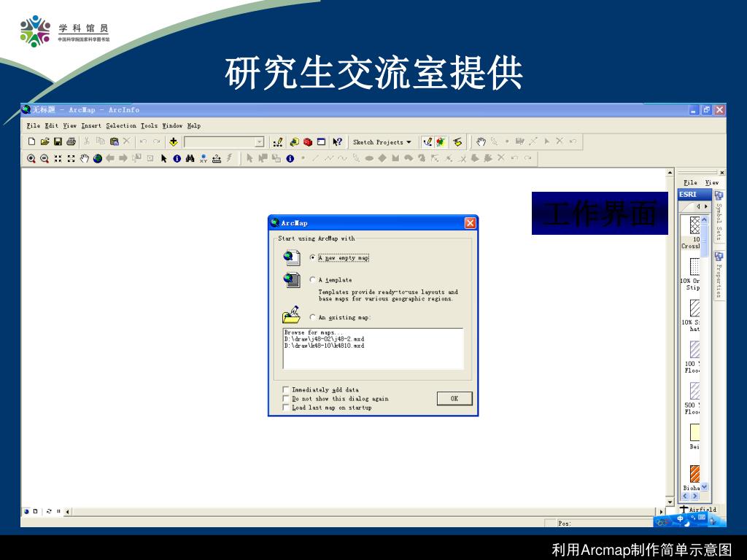Pick the orange Biohazard hatch swatch
Screen dimensions: 747x560
(x=694, y=474)
